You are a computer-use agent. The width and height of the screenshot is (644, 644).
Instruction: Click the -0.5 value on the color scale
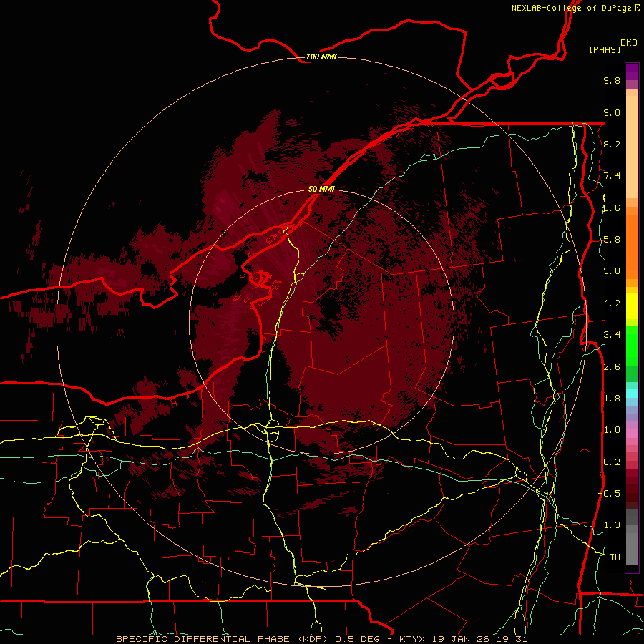pos(609,494)
